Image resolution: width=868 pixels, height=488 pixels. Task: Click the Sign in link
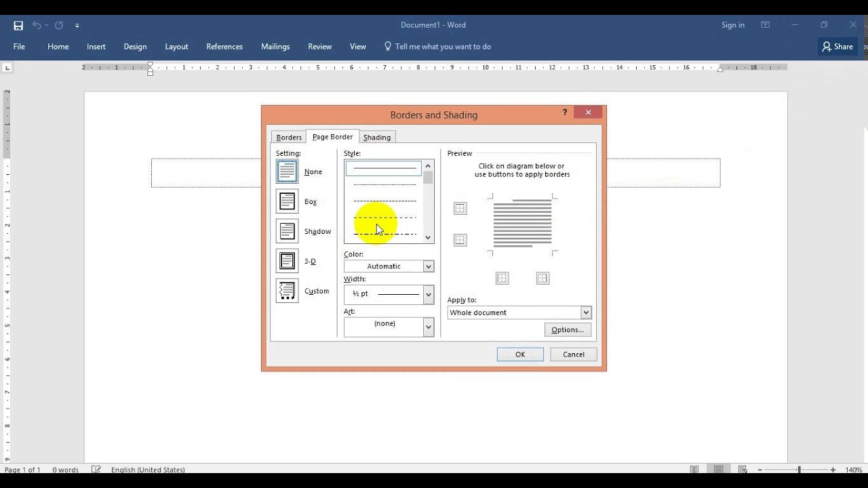(733, 25)
